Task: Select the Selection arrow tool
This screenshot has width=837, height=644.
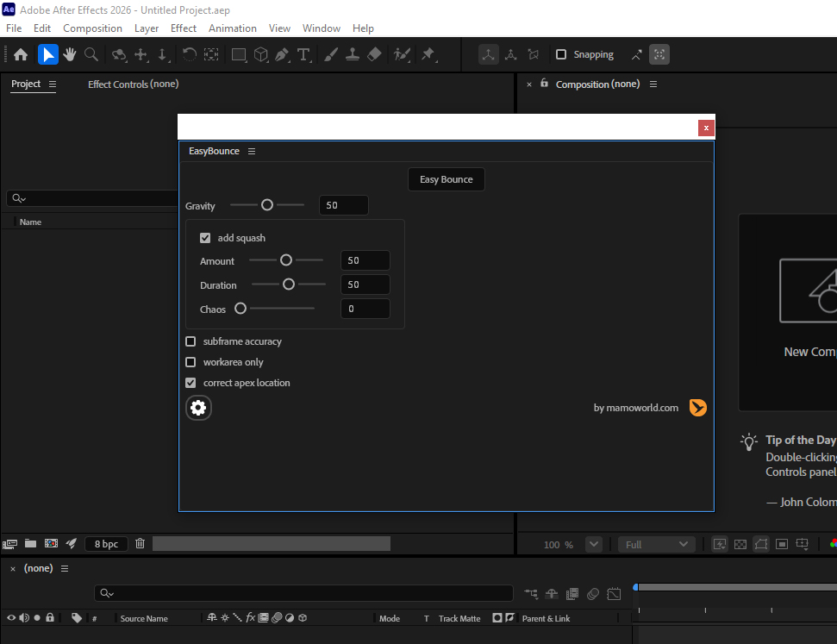Action: click(48, 54)
